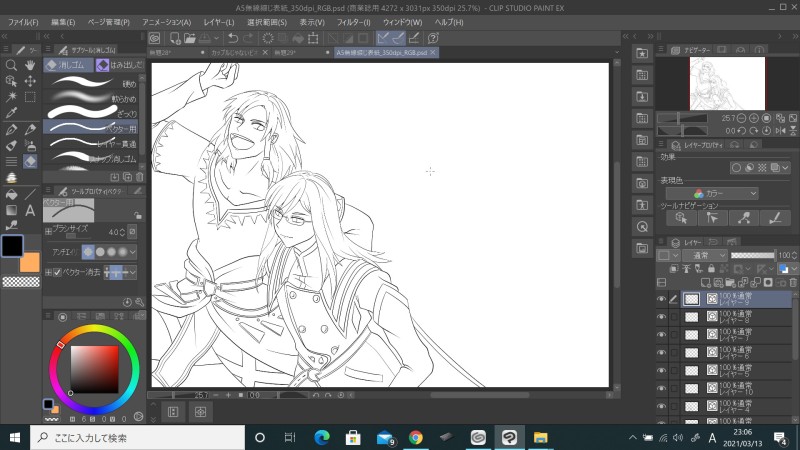Click Undo in the command bar

tap(233, 38)
